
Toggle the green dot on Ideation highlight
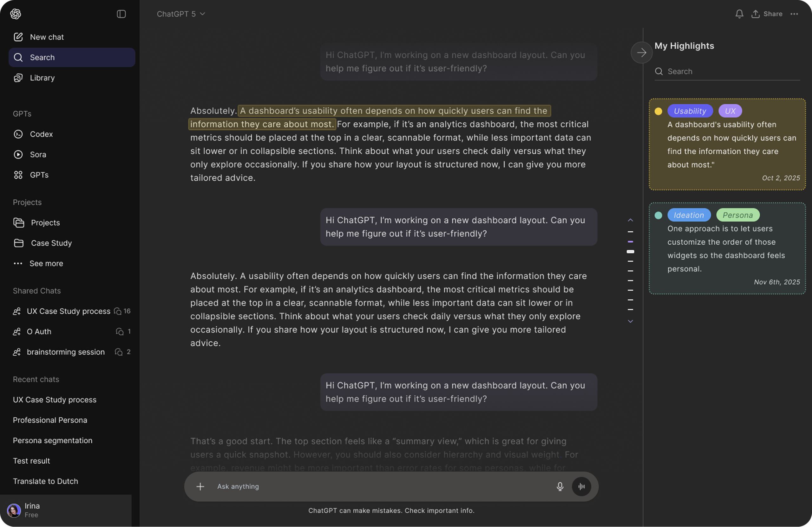(659, 215)
